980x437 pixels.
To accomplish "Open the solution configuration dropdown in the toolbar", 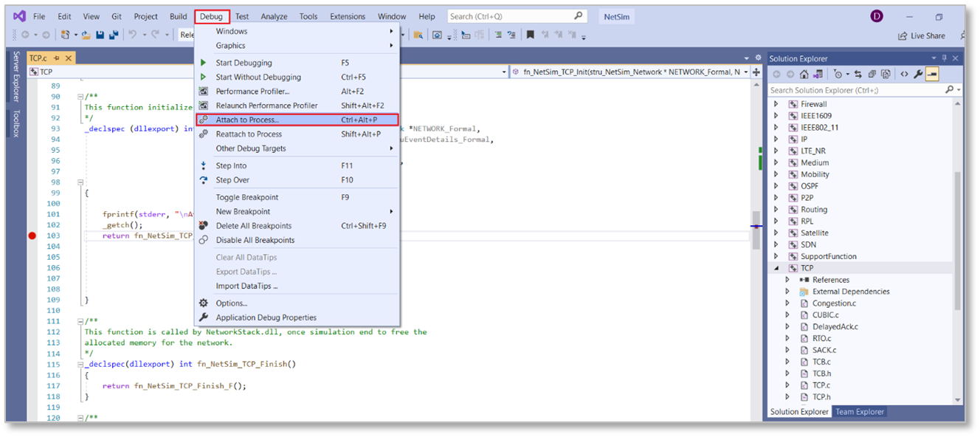I will 186,35.
